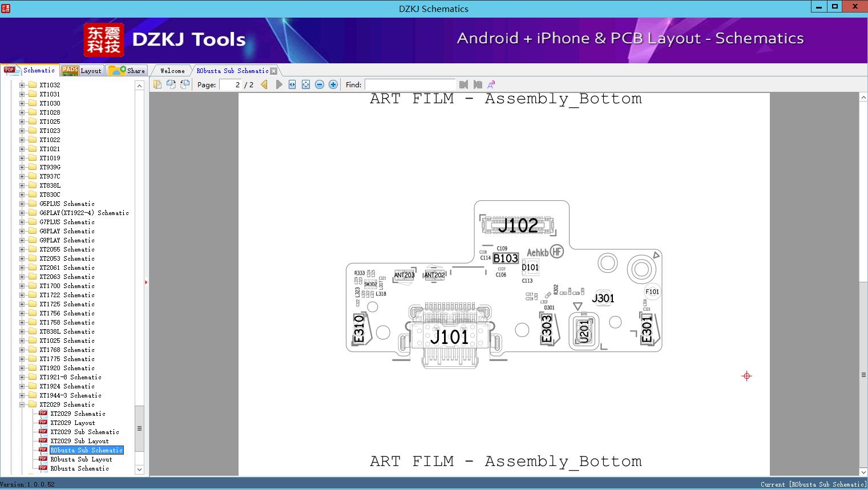Fit page to width
Viewport: 868px width, 490px height.
(292, 84)
